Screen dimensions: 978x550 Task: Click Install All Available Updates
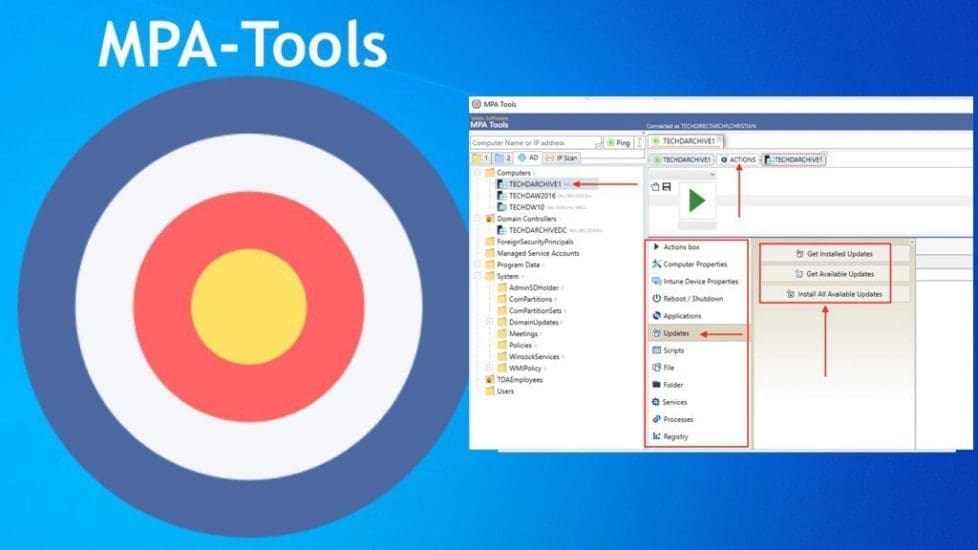tap(833, 294)
